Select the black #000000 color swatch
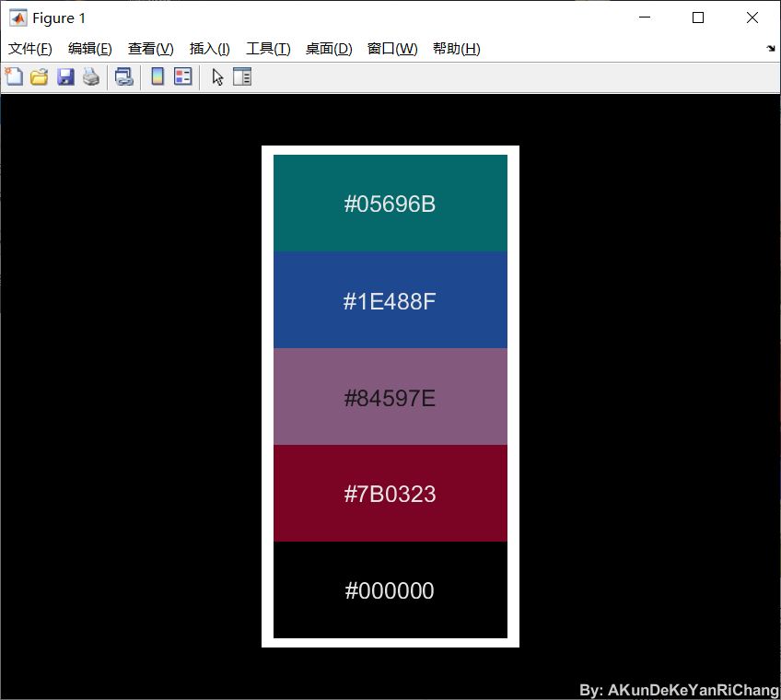The width and height of the screenshot is (781, 700). click(390, 589)
